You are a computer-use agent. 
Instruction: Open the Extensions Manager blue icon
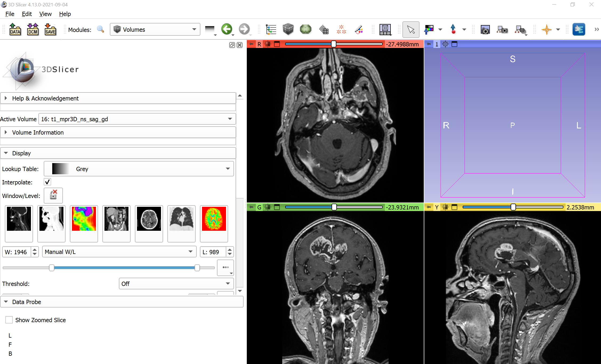[x=579, y=29]
